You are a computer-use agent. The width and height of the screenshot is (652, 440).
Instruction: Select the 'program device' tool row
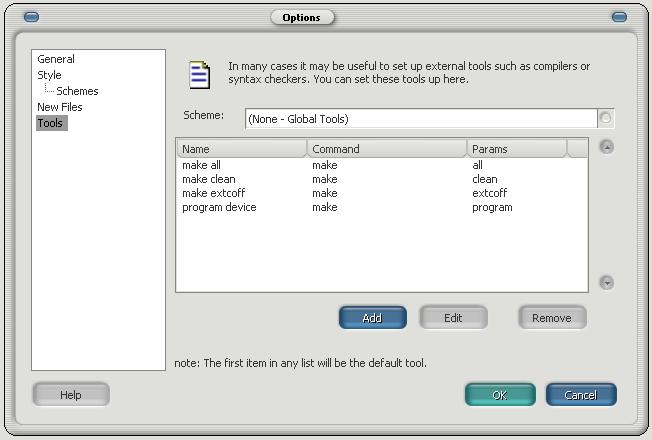tap(219, 208)
